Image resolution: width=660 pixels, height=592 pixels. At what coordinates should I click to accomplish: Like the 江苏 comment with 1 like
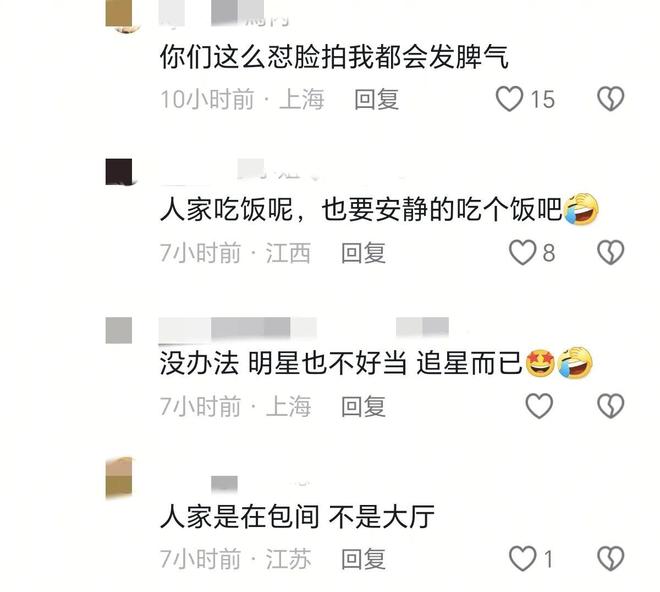pyautogui.click(x=522, y=559)
